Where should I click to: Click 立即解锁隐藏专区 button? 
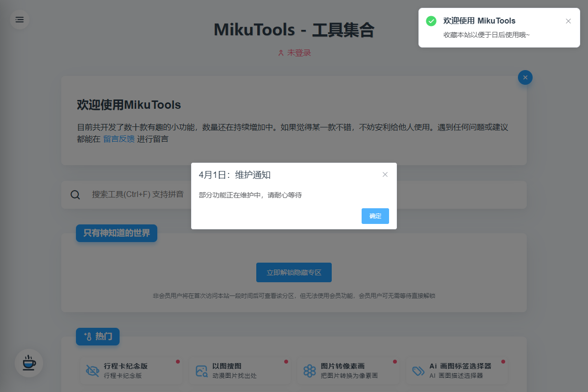pos(294,272)
